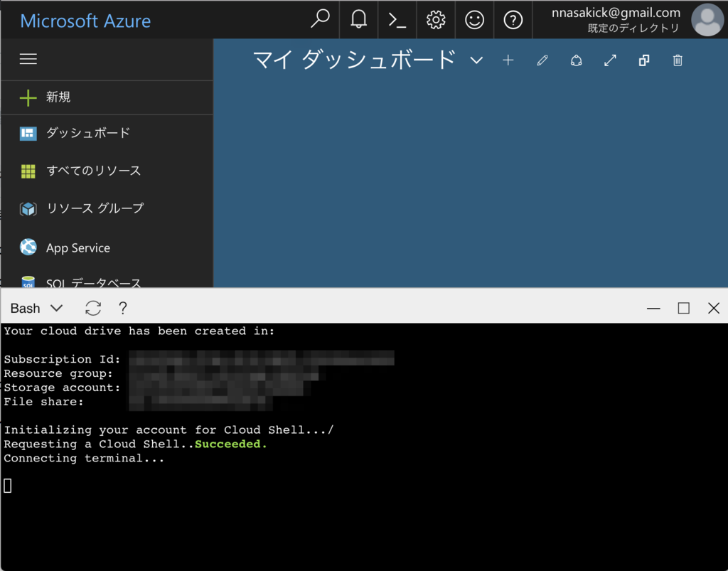This screenshot has width=728, height=571.
Task: Maximize the Cloud Shell pane
Action: tap(683, 308)
